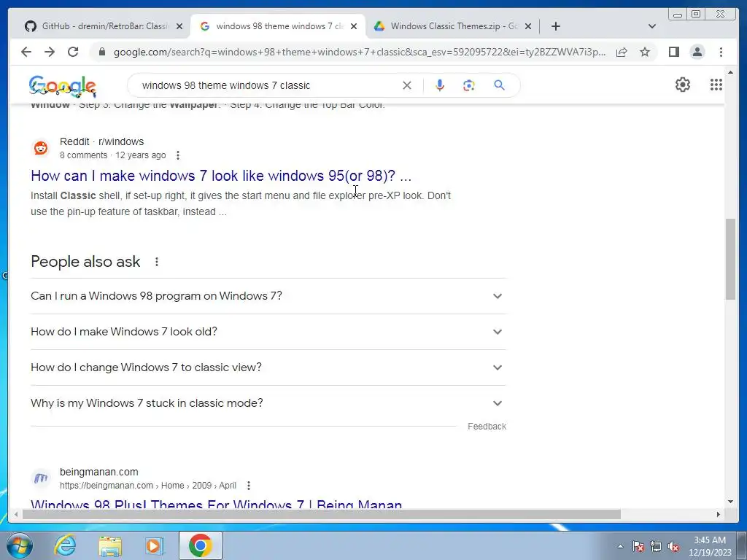Open People also ask options menu

(157, 262)
